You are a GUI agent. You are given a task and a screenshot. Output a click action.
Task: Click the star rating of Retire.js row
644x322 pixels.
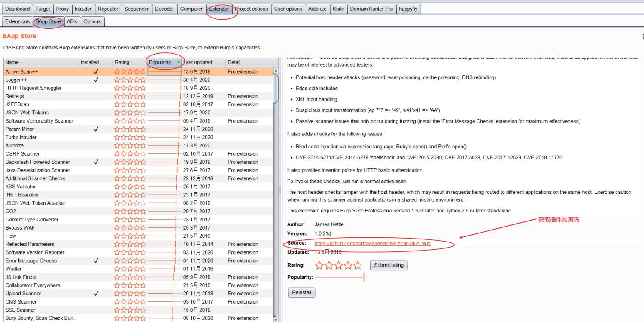click(x=130, y=96)
